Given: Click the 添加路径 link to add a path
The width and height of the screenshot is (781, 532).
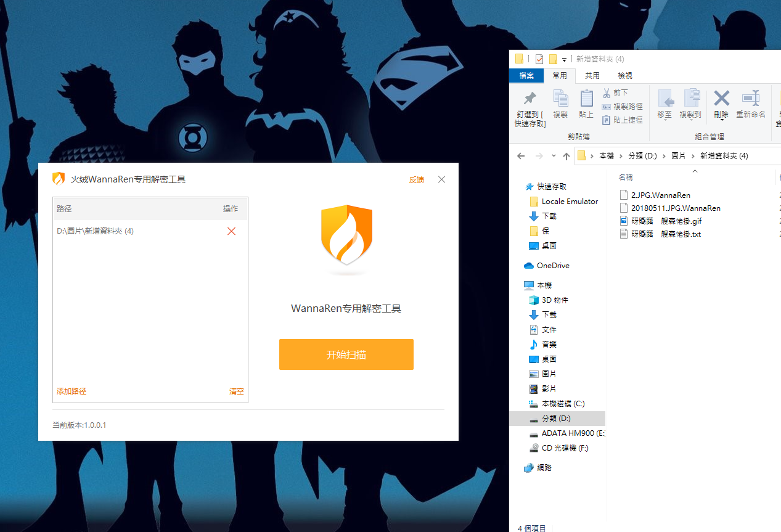Looking at the screenshot, I should (x=72, y=391).
